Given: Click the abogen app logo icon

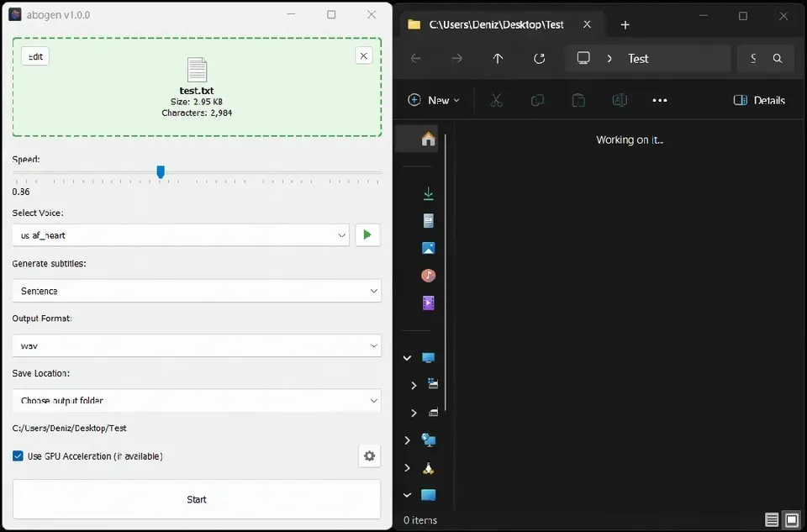Looking at the screenshot, I should [x=15, y=14].
